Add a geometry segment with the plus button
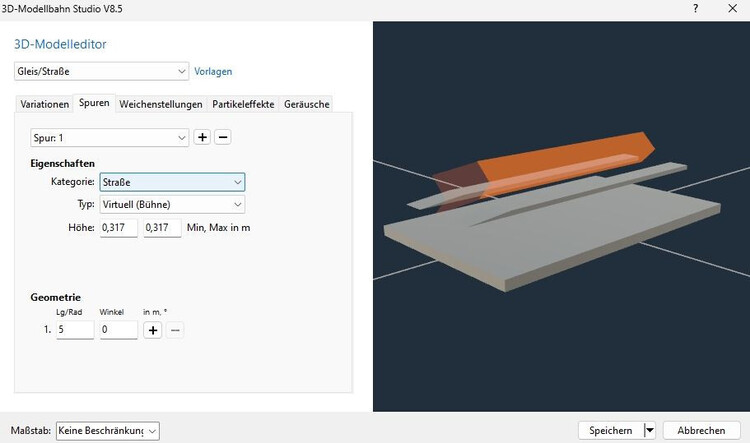Screen dimensions: 750x443 pyautogui.click(x=154, y=329)
